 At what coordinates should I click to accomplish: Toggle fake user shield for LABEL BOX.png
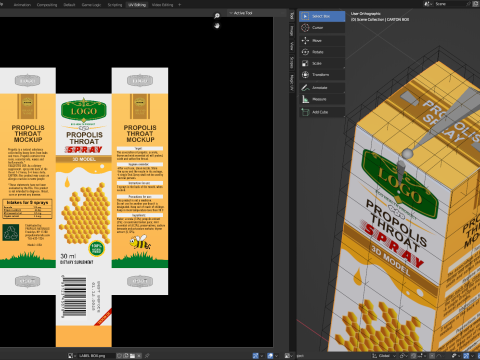119,356
